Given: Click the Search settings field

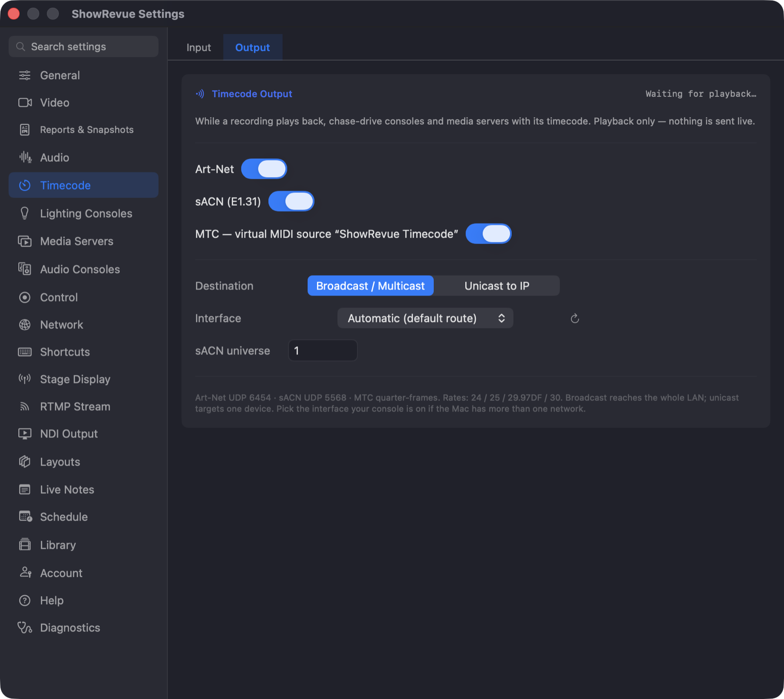Looking at the screenshot, I should tap(84, 47).
